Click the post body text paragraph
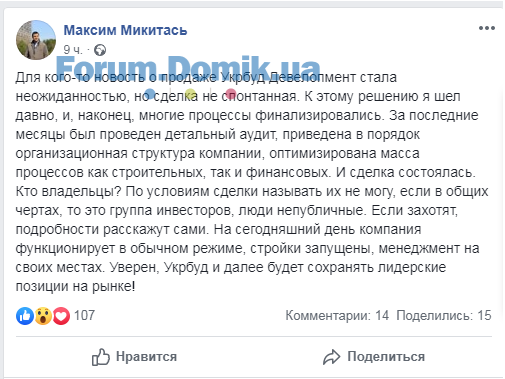 [252, 182]
